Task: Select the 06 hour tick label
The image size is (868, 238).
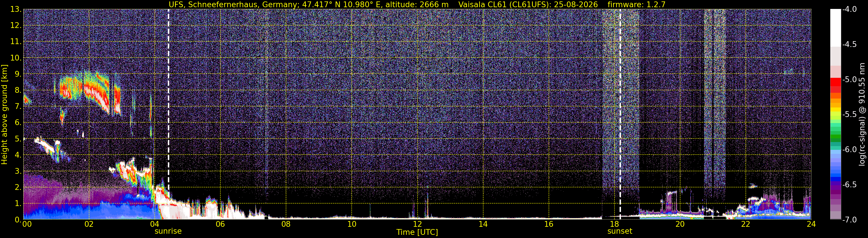Action: point(220,224)
